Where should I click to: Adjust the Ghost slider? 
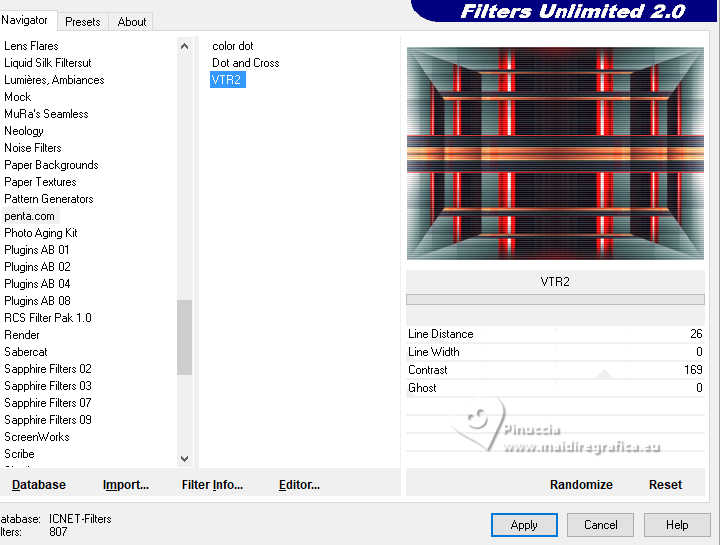pyautogui.click(x=555, y=388)
